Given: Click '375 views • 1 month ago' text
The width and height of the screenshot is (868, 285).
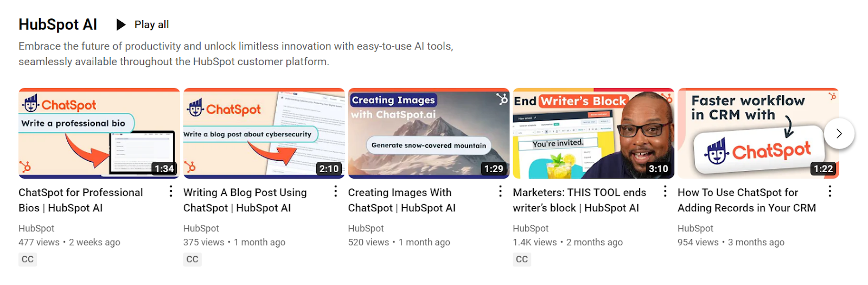Looking at the screenshot, I should [x=234, y=242].
